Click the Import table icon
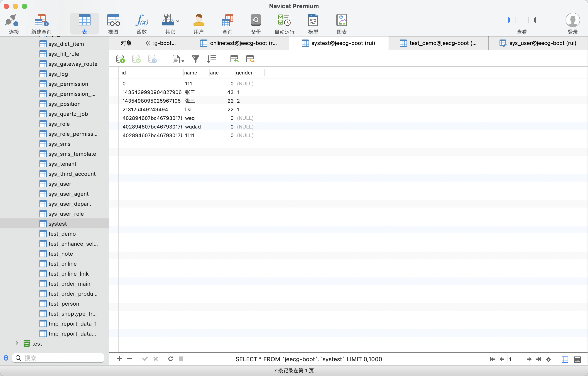 234,59
